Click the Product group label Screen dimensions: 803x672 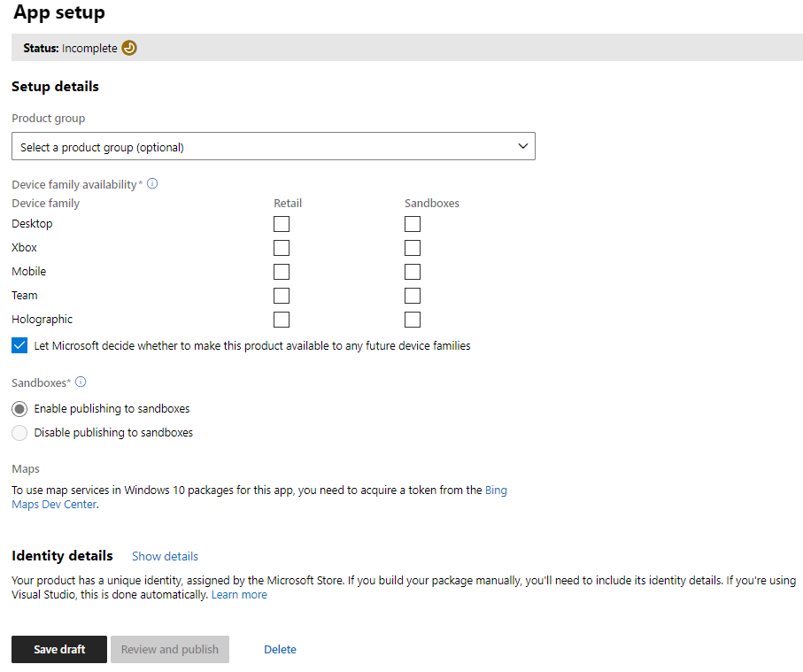pos(49,119)
